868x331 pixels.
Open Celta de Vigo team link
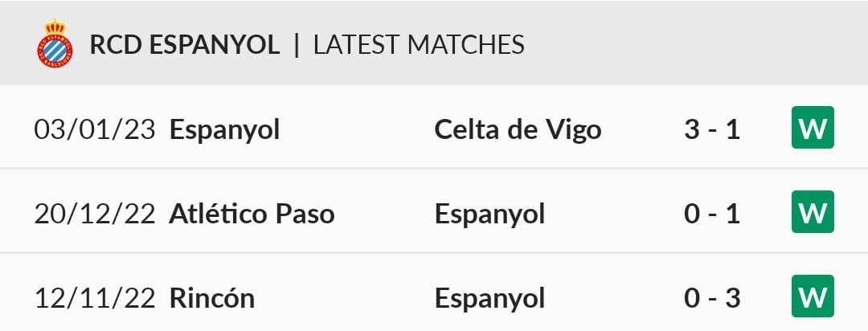point(518,130)
